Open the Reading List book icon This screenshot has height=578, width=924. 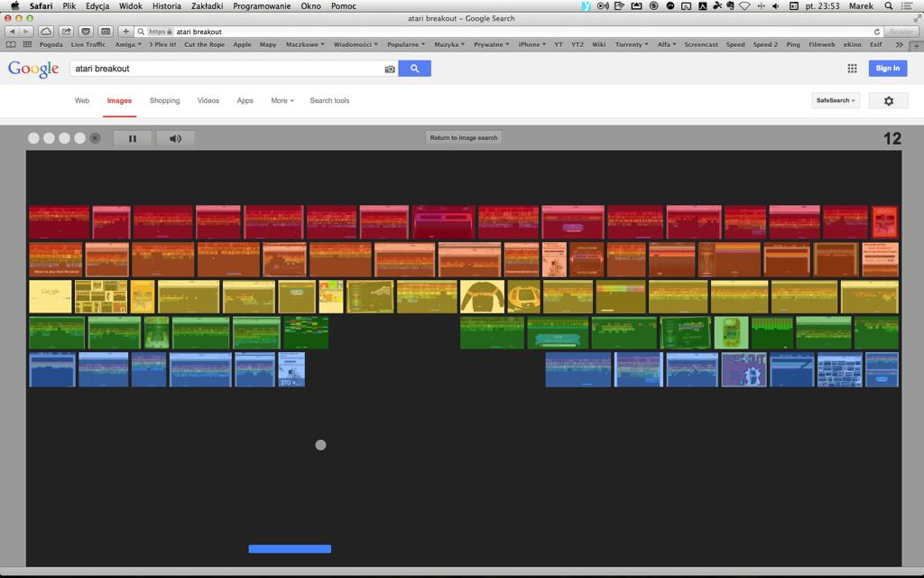(x=11, y=44)
